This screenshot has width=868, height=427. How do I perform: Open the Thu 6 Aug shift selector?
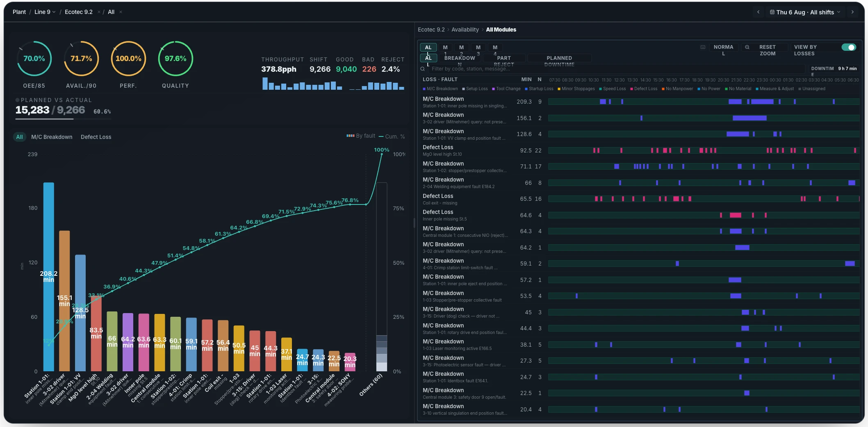click(x=805, y=12)
